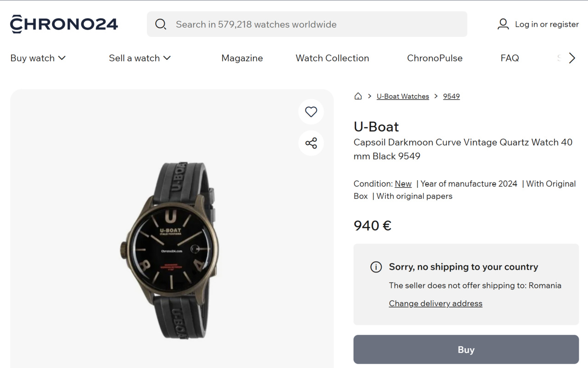The image size is (588, 368).
Task: Add watch to favorites with heart icon
Action: coord(311,112)
